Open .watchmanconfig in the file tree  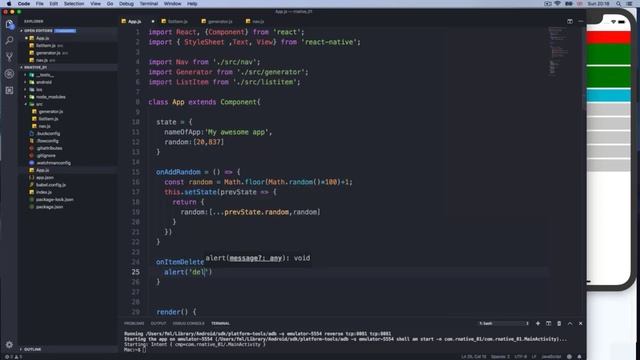[x=53, y=163]
